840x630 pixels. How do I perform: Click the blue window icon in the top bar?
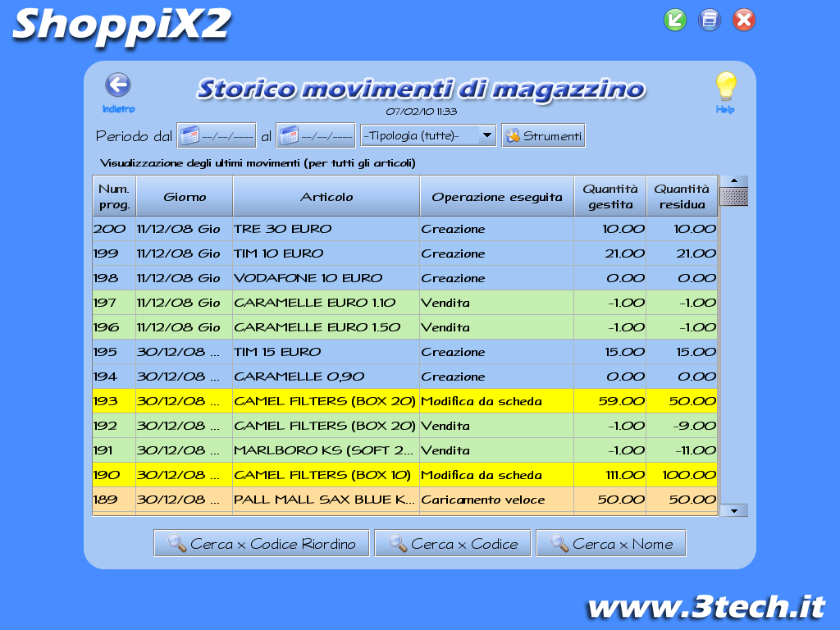(x=710, y=21)
